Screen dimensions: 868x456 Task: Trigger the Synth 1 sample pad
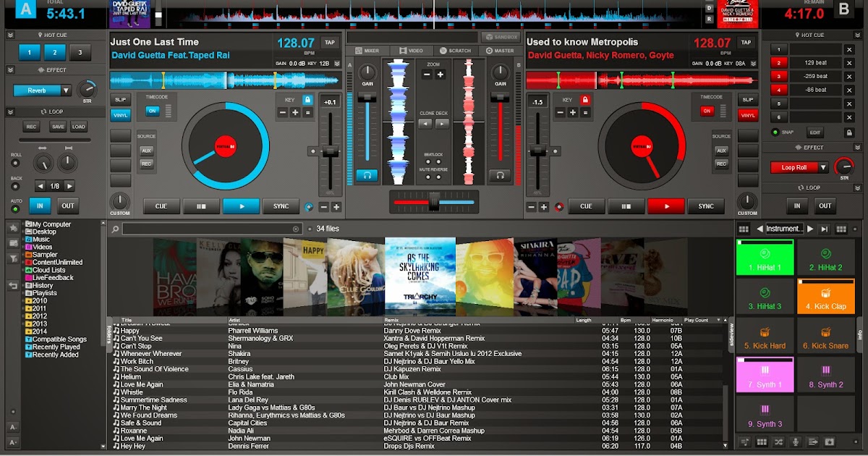[x=765, y=375]
